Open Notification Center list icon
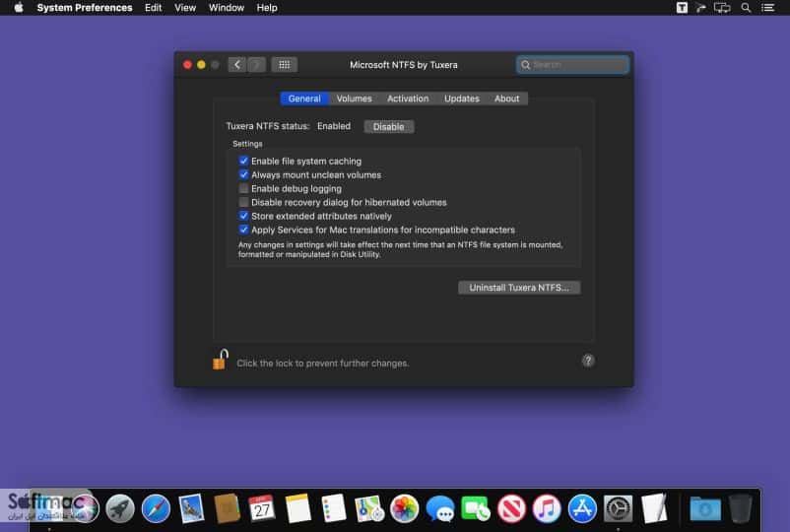The width and height of the screenshot is (790, 532). 767,8
